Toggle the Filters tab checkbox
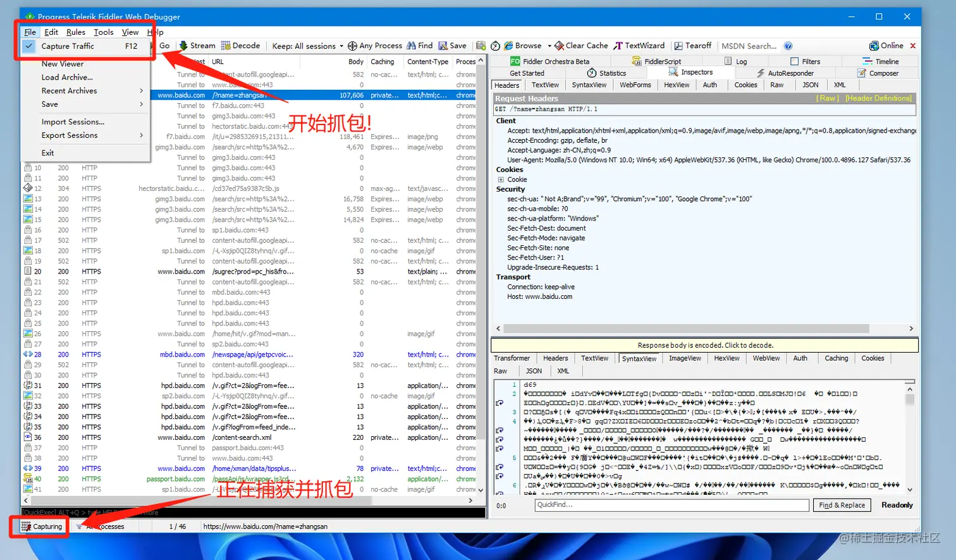Image resolution: width=956 pixels, height=560 pixels. [x=795, y=61]
